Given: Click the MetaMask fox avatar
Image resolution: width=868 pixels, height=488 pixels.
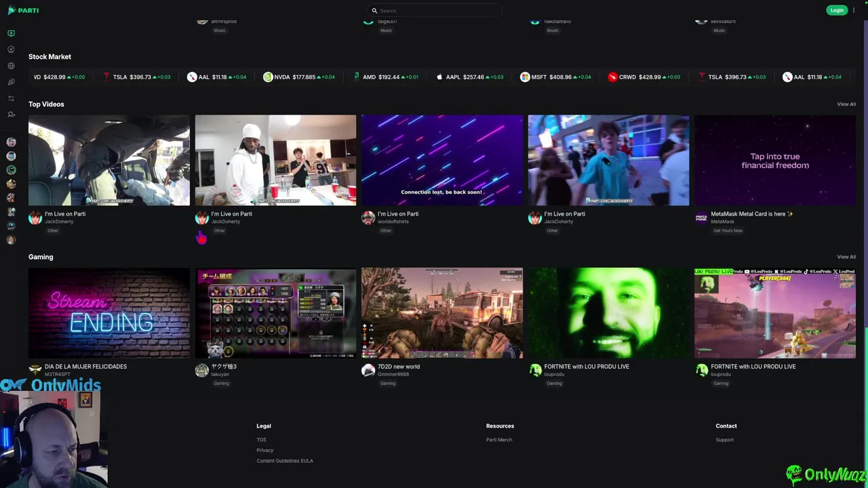Looking at the screenshot, I should [x=701, y=218].
